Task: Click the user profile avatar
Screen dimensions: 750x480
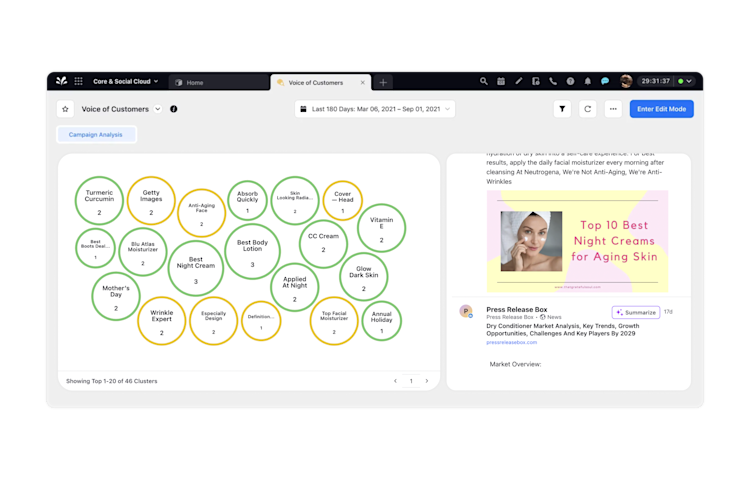Action: tap(626, 81)
